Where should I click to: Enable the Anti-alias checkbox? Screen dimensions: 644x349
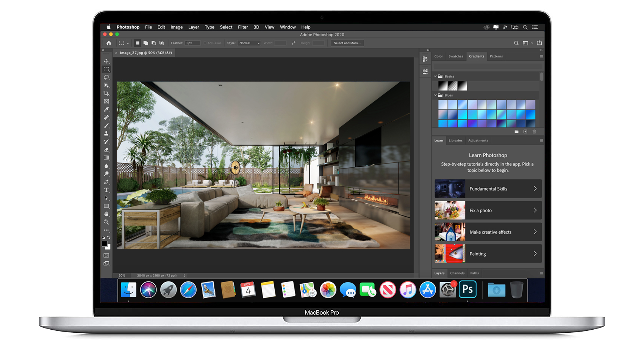click(x=205, y=43)
